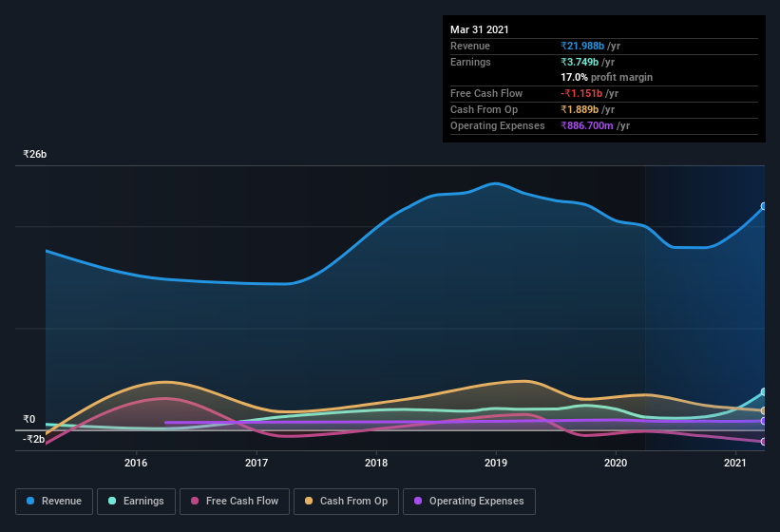The height and width of the screenshot is (532, 780).
Task: Click the blue Revenue endpoint marker
Action: 764,206
